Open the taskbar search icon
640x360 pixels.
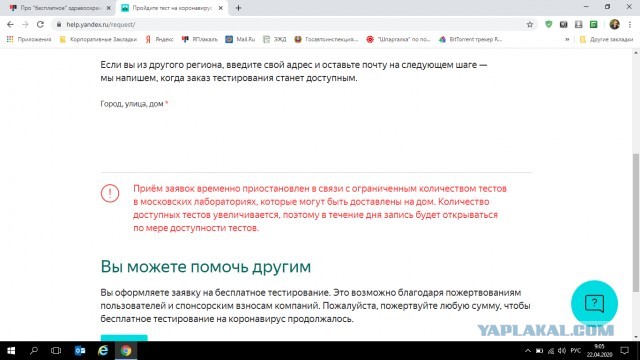pyautogui.click(x=34, y=351)
